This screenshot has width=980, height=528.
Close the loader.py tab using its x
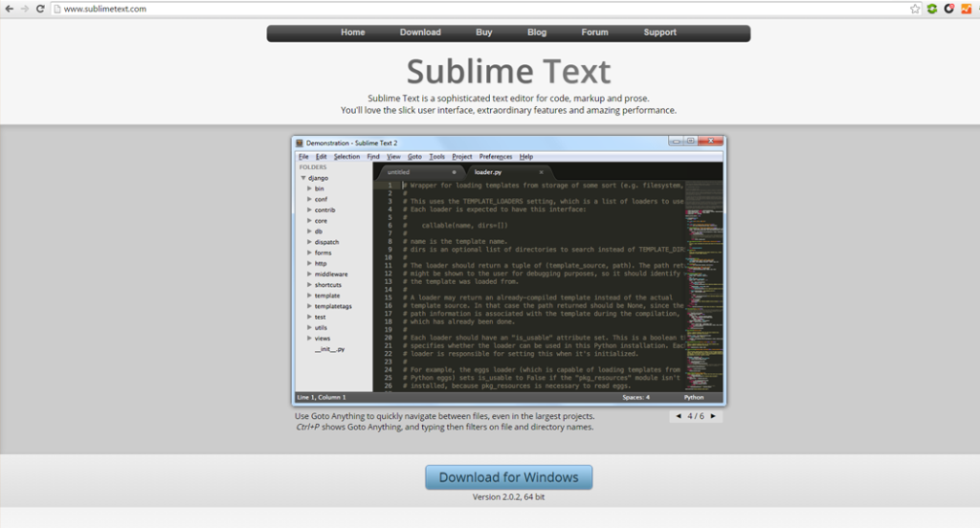[x=541, y=172]
